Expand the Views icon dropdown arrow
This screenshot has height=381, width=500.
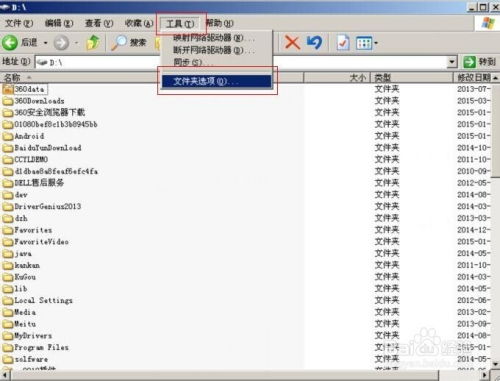(376, 43)
